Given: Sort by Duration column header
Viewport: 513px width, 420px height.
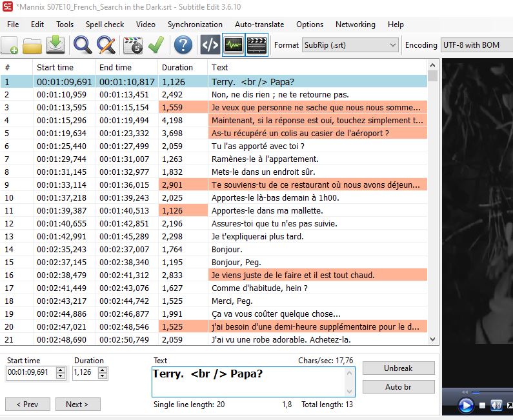Looking at the screenshot, I should click(183, 67).
